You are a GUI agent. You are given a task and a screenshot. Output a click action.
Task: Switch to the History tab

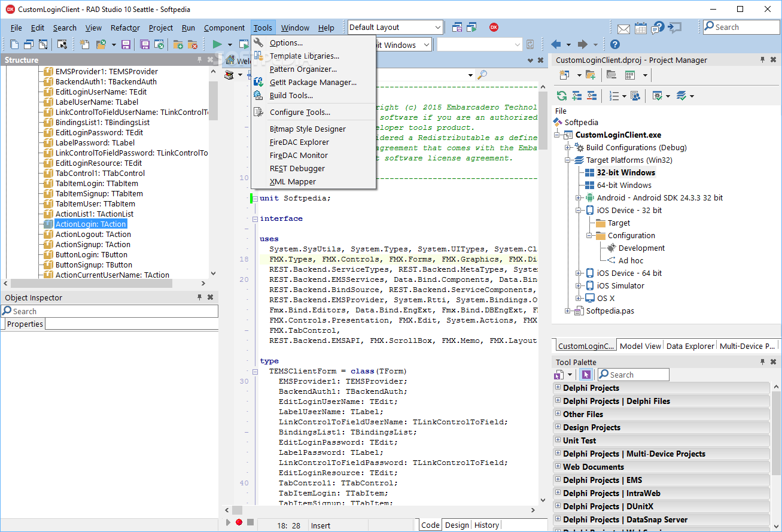point(486,525)
